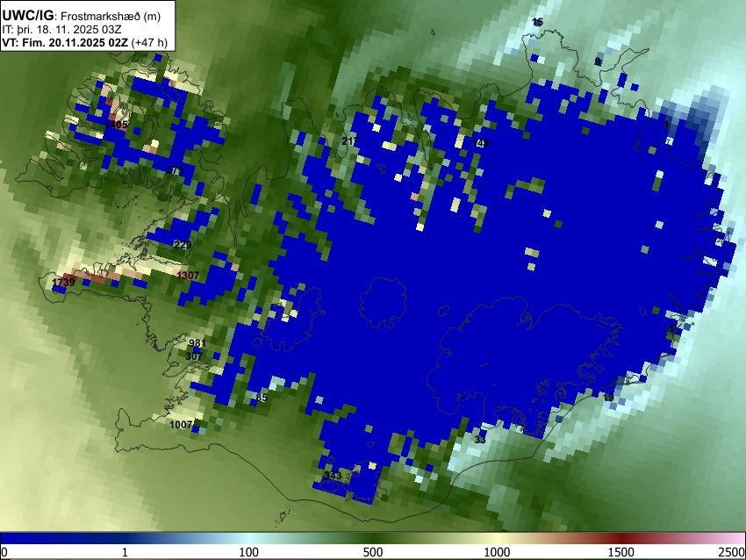The image size is (746, 560).
Task: Click the '217' value on the map
Action: [x=350, y=140]
